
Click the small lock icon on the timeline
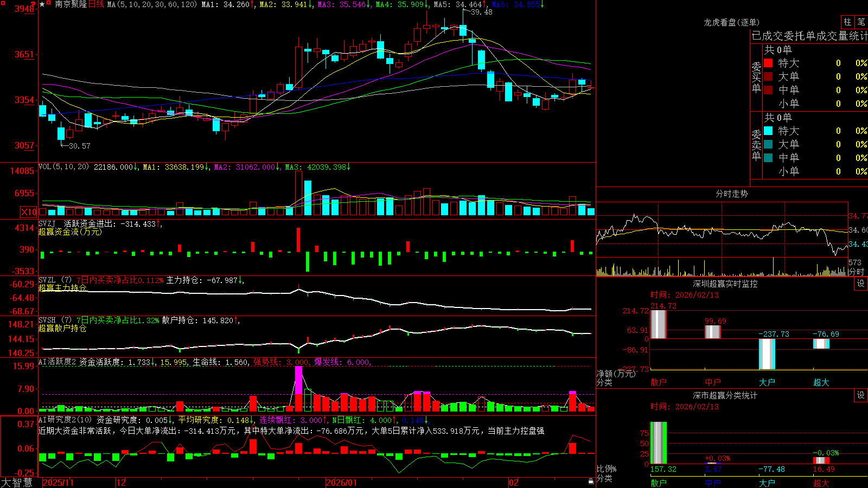(x=591, y=481)
